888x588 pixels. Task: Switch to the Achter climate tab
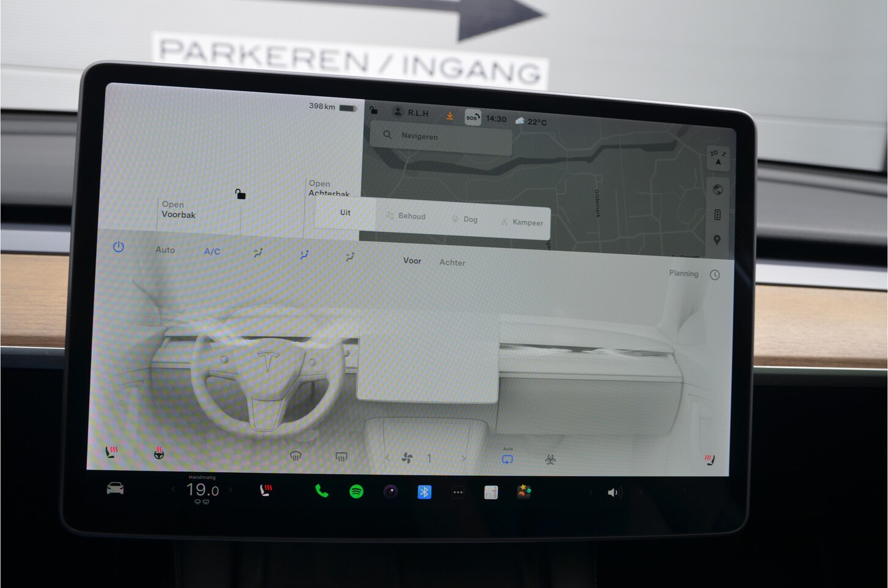pyautogui.click(x=452, y=262)
